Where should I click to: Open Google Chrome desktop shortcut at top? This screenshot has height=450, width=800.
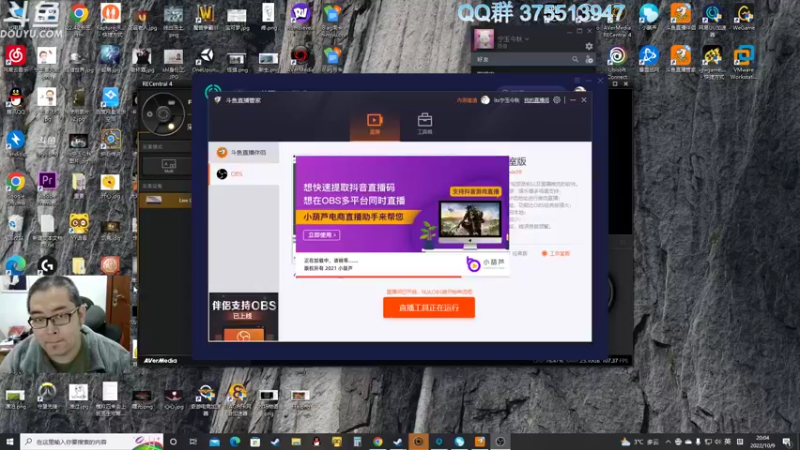(x=79, y=18)
